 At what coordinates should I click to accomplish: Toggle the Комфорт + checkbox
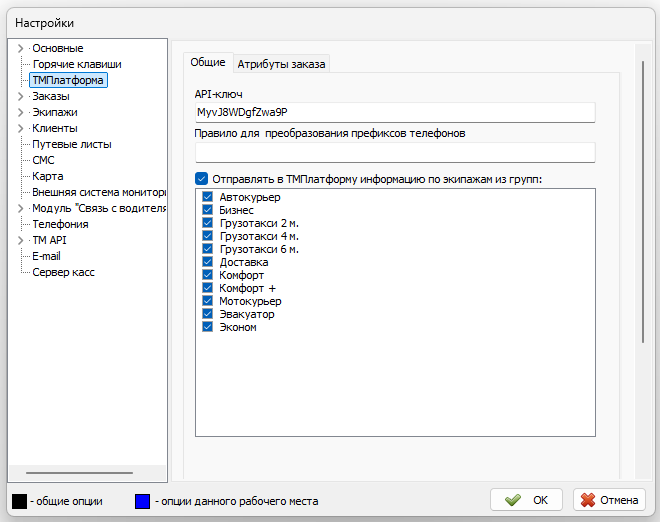tap(208, 288)
